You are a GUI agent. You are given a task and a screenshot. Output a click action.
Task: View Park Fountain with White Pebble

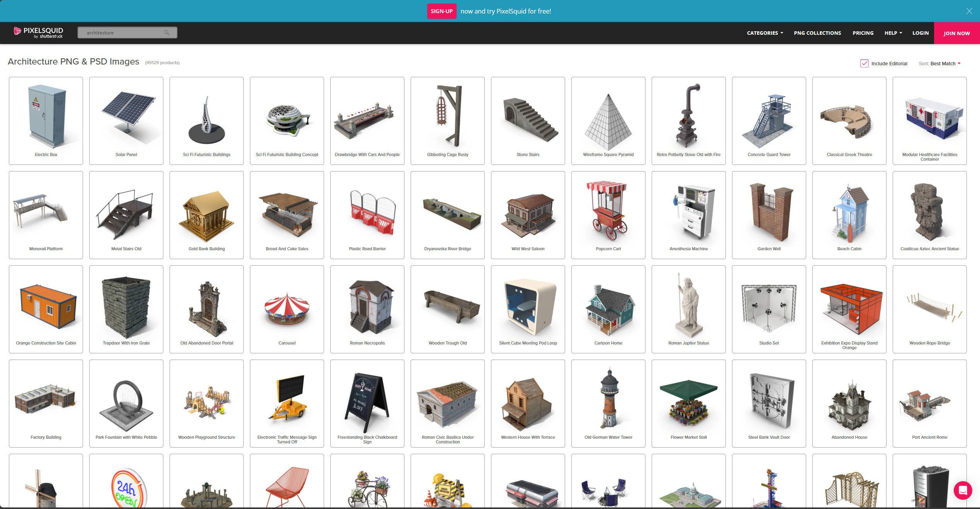point(126,403)
